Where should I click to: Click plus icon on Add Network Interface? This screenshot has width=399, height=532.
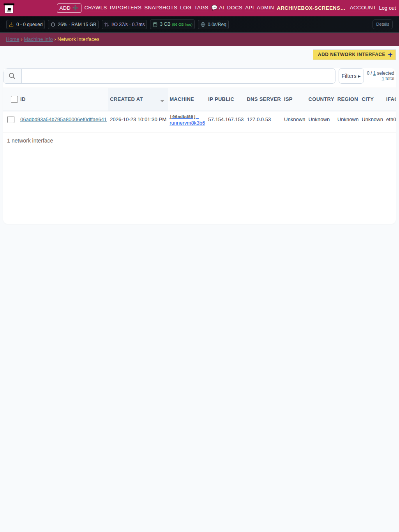point(390,55)
